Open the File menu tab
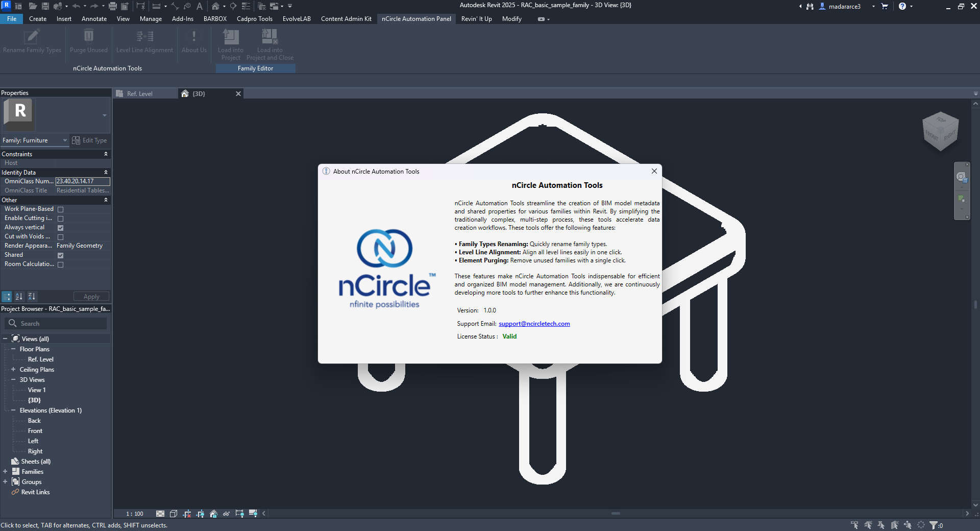The height and width of the screenshot is (531, 980). click(x=12, y=19)
